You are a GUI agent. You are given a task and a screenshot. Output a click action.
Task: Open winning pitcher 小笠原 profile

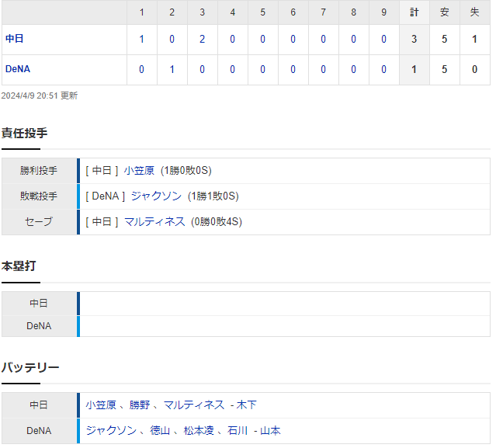pos(139,171)
